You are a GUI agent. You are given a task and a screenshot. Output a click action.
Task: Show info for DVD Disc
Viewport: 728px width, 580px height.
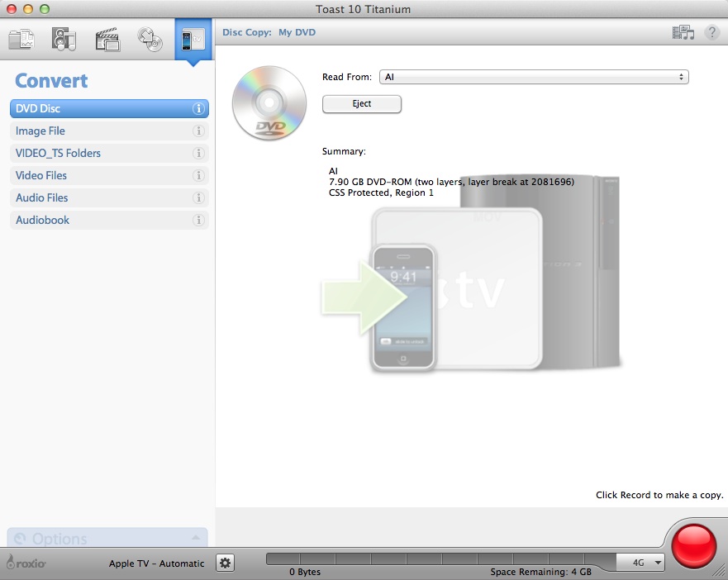pos(198,109)
